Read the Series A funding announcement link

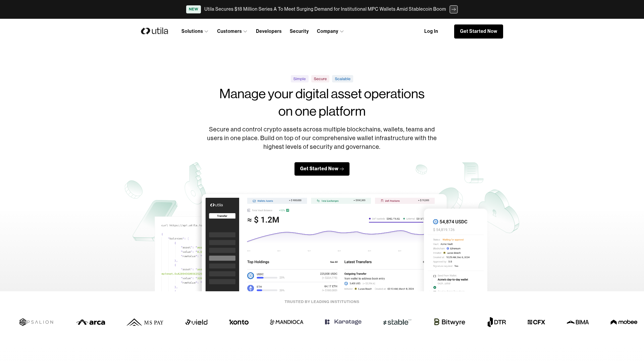325,9
